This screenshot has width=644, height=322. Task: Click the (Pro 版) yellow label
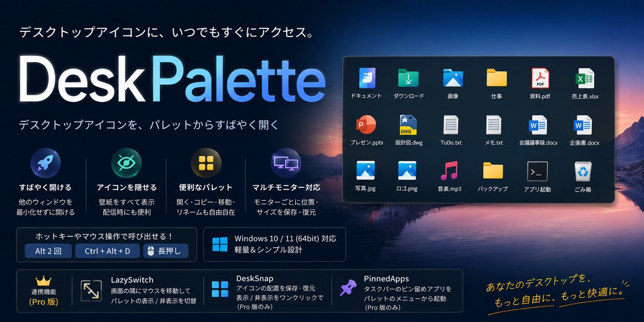point(43,303)
